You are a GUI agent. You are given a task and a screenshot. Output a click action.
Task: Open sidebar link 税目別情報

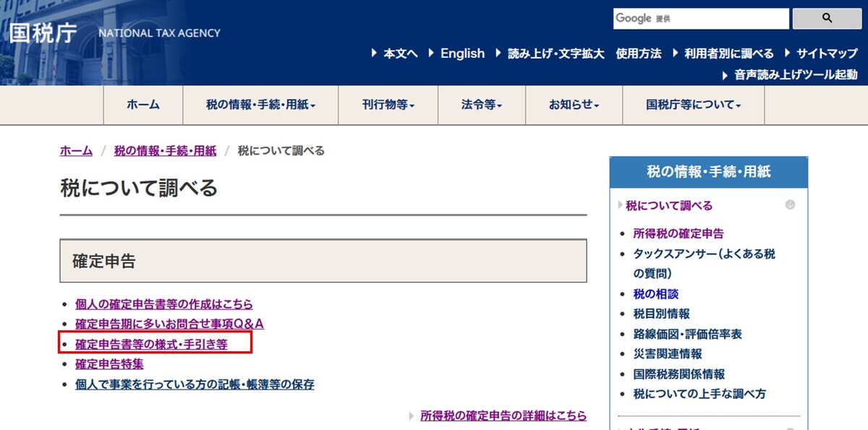click(x=661, y=314)
